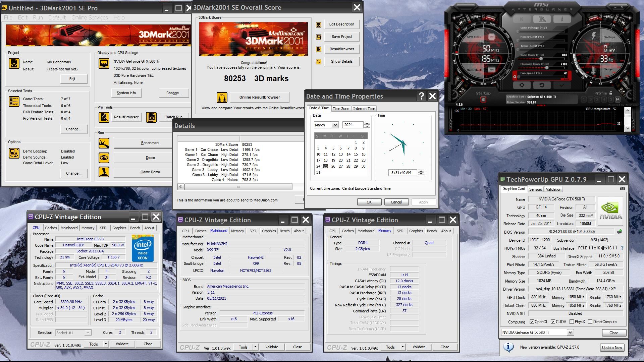This screenshot has height=362, width=644.
Task: Open Socket #1 selection dropdown
Action: click(88, 333)
